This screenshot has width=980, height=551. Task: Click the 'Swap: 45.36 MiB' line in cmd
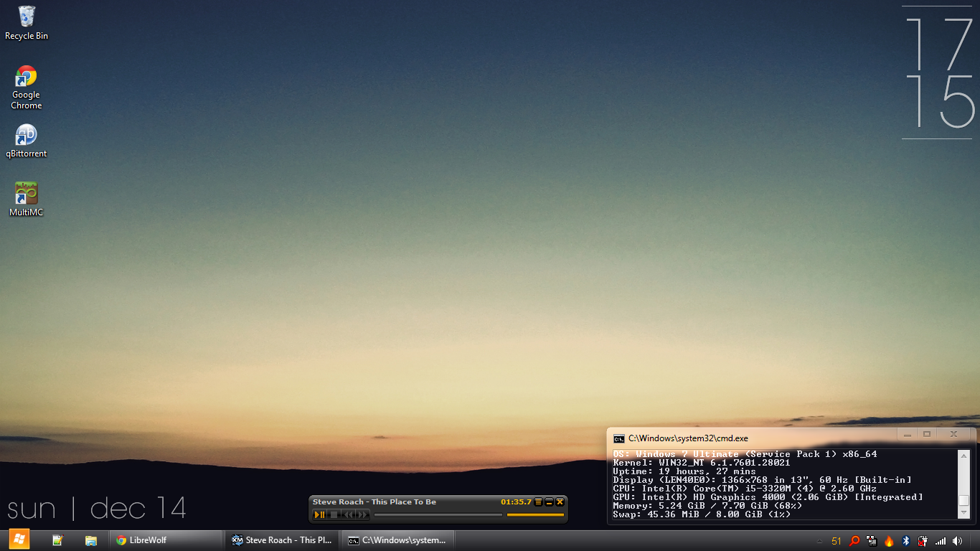click(702, 514)
